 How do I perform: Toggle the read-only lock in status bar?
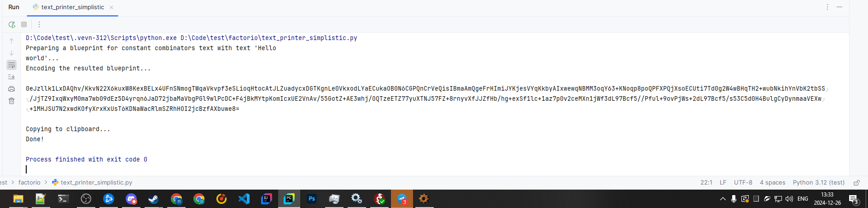tap(856, 183)
